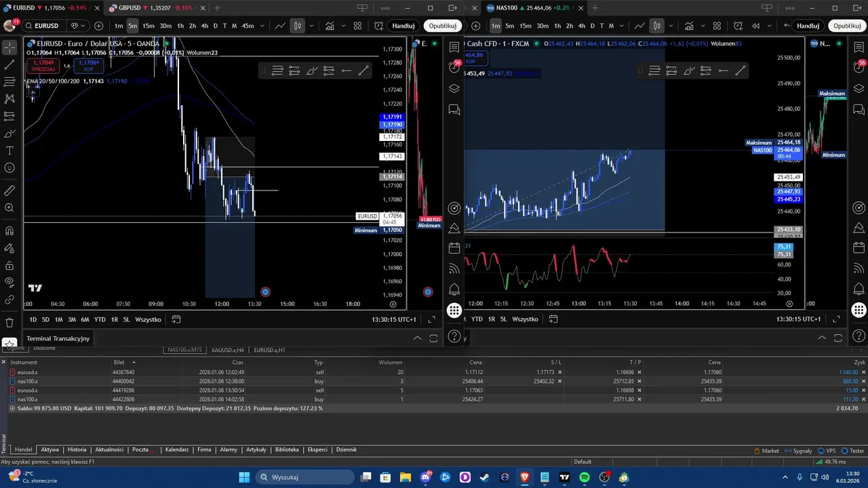This screenshot has width=868, height=488.
Task: Delete drawings with the trash icon
Action: pyautogui.click(x=9, y=323)
